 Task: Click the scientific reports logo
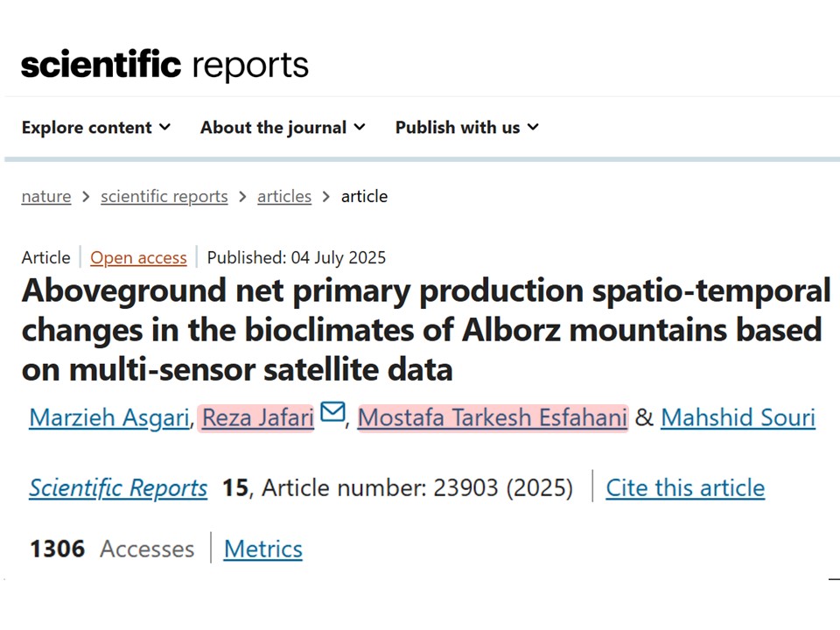click(164, 65)
